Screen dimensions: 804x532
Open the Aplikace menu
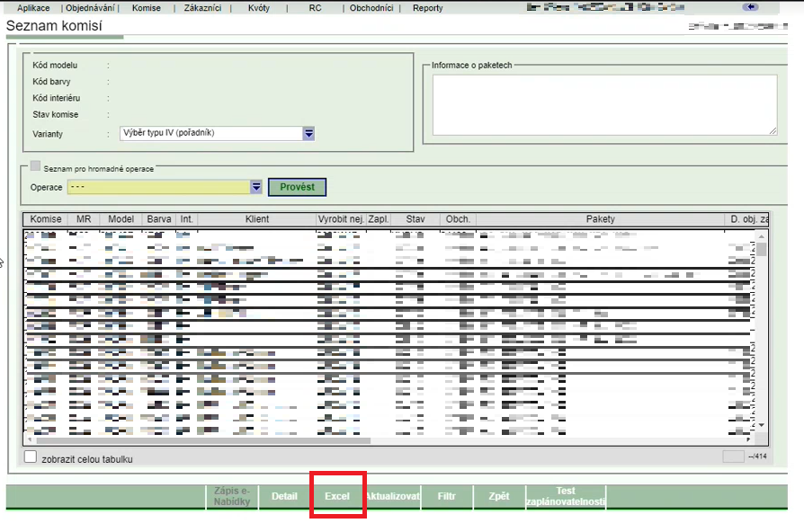click(x=33, y=8)
